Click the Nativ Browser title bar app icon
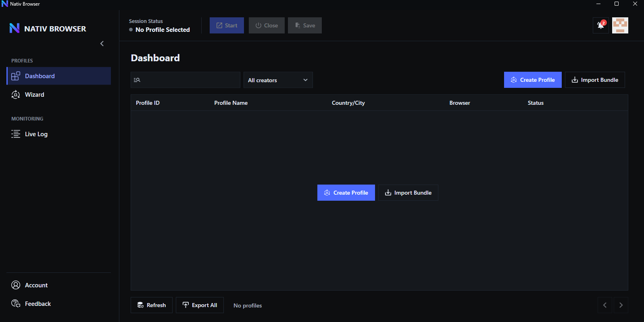644x322 pixels. pyautogui.click(x=5, y=4)
